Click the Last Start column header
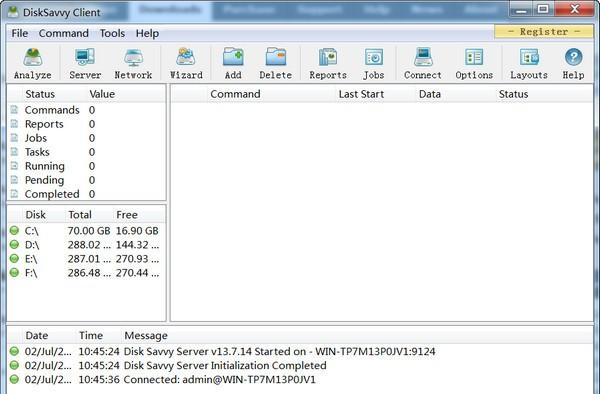This screenshot has width=600, height=394. (361, 94)
